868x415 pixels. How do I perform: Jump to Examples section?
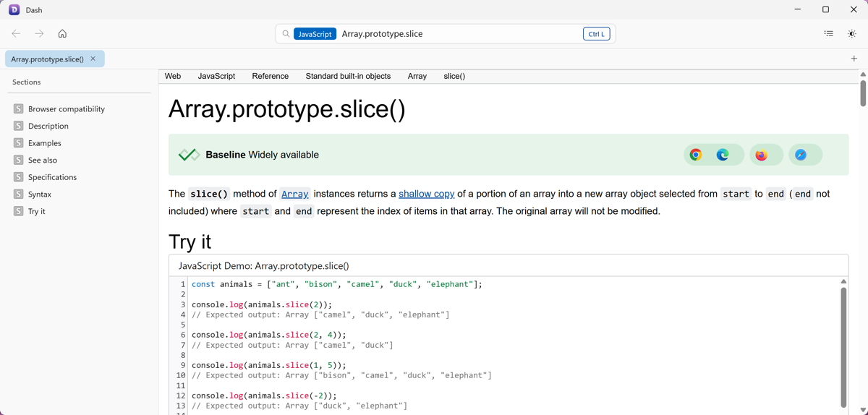click(x=45, y=143)
